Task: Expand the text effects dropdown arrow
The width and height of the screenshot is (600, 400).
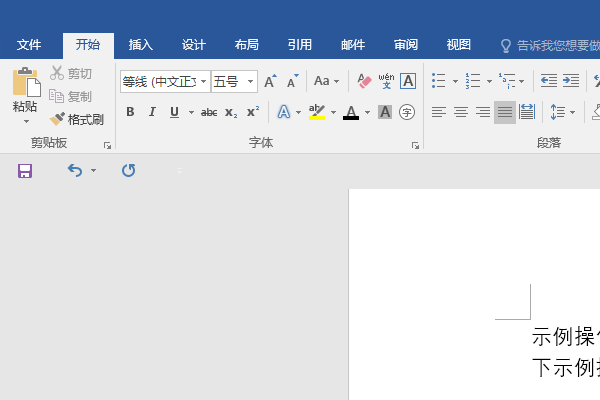Action: 298,113
